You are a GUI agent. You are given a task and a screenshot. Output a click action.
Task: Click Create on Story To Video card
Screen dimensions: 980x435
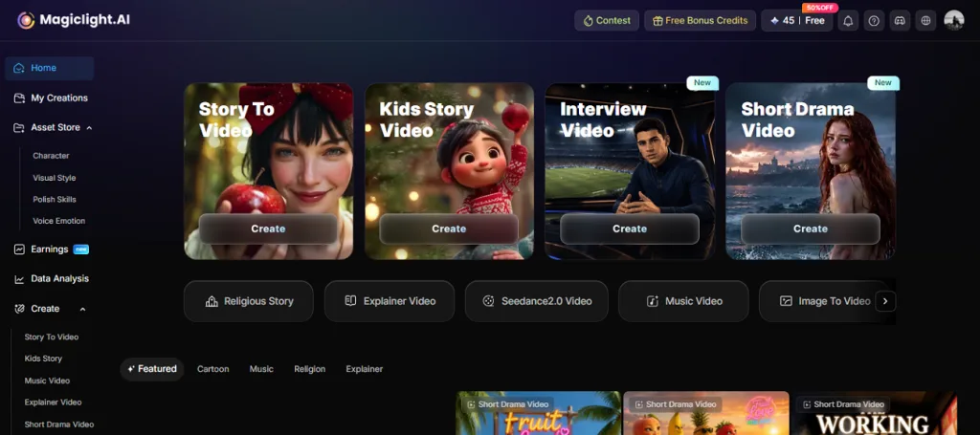268,229
